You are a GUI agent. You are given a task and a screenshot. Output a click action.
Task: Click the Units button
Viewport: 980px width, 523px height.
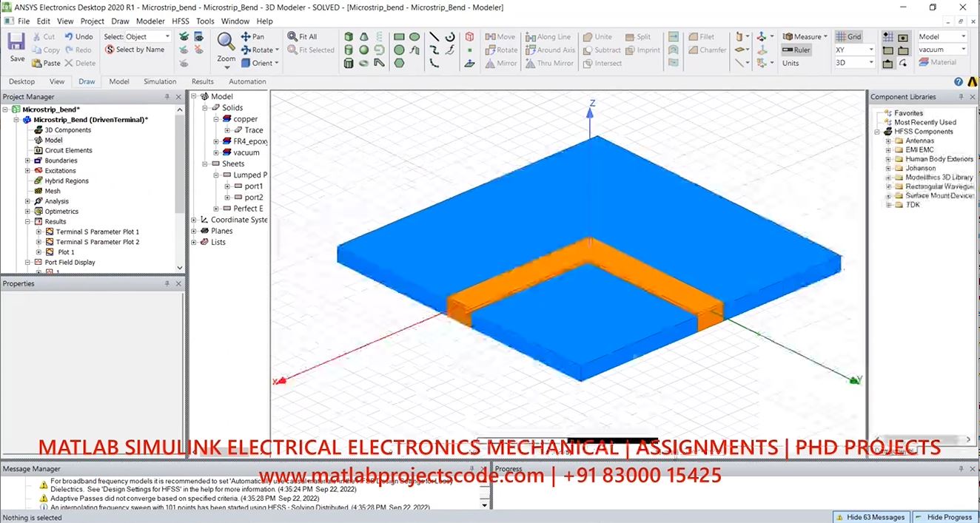pyautogui.click(x=791, y=63)
